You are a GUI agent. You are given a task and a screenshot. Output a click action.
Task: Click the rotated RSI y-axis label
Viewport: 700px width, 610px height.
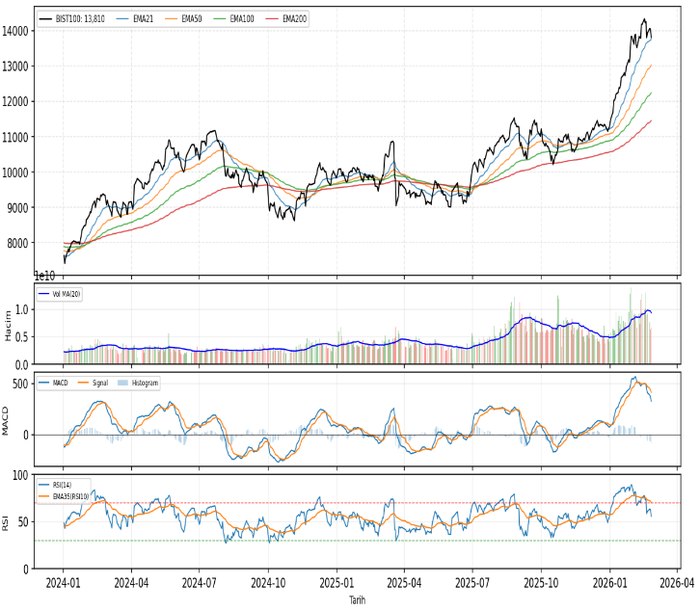8,521
